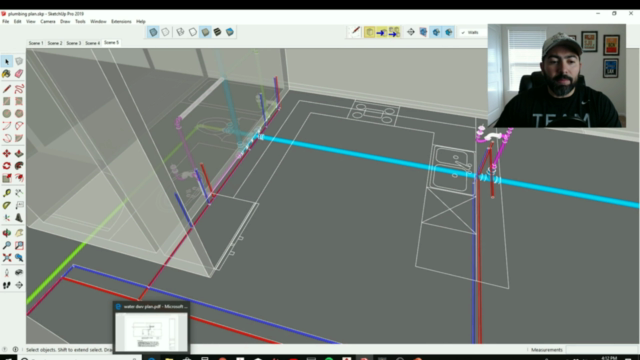Activate the Orbit tool

7,233
